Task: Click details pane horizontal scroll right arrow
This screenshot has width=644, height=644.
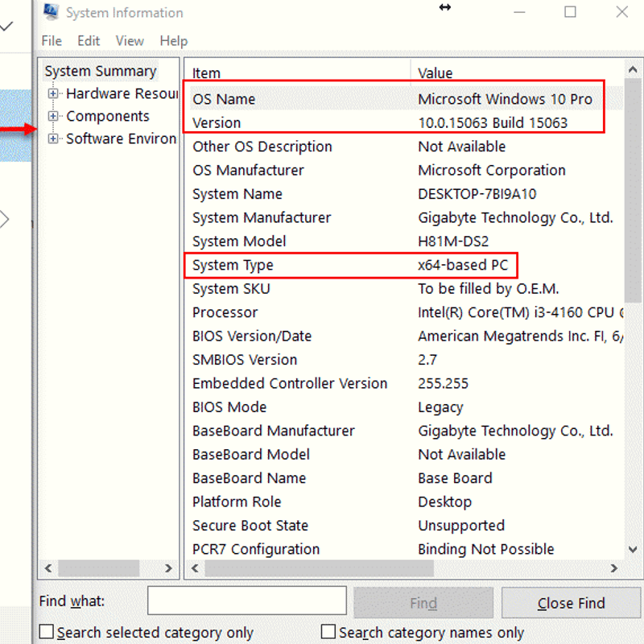Action: [x=614, y=568]
